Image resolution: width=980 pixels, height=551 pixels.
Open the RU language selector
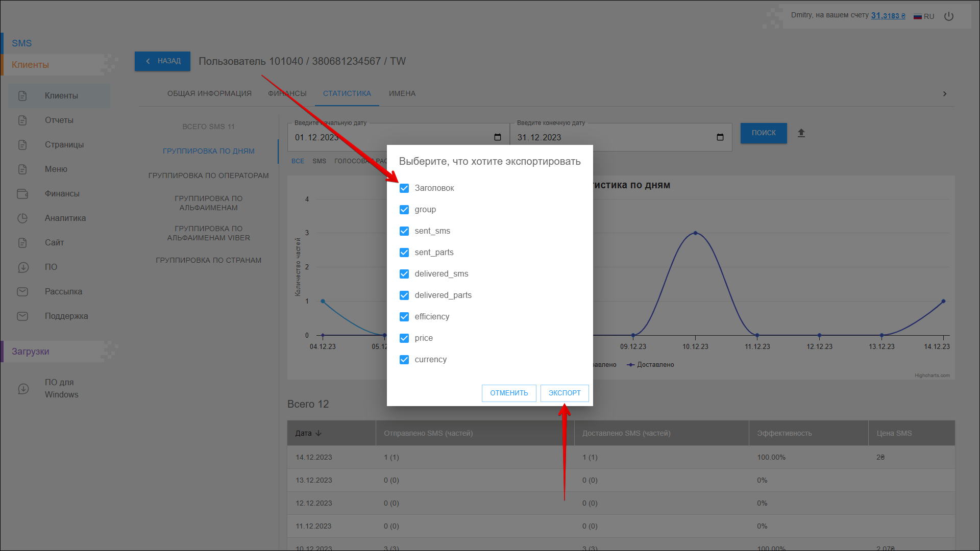[924, 16]
